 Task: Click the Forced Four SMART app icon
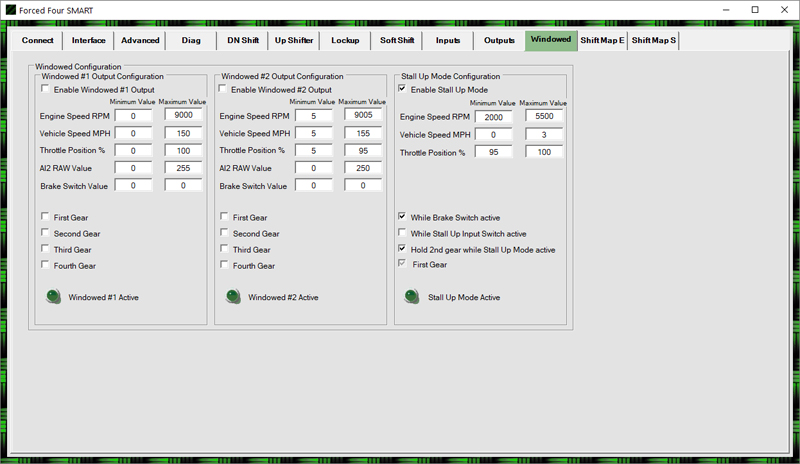pyautogui.click(x=10, y=9)
